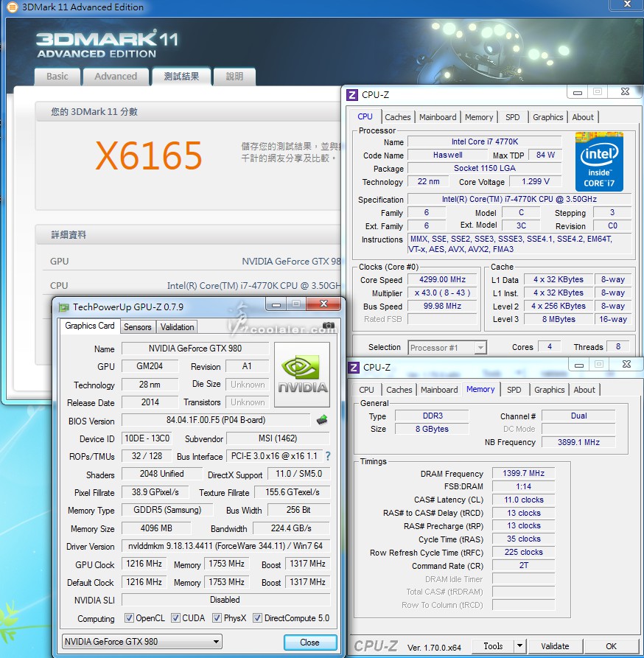
Task: Click the Command Rate value 2T
Action: coord(524,566)
